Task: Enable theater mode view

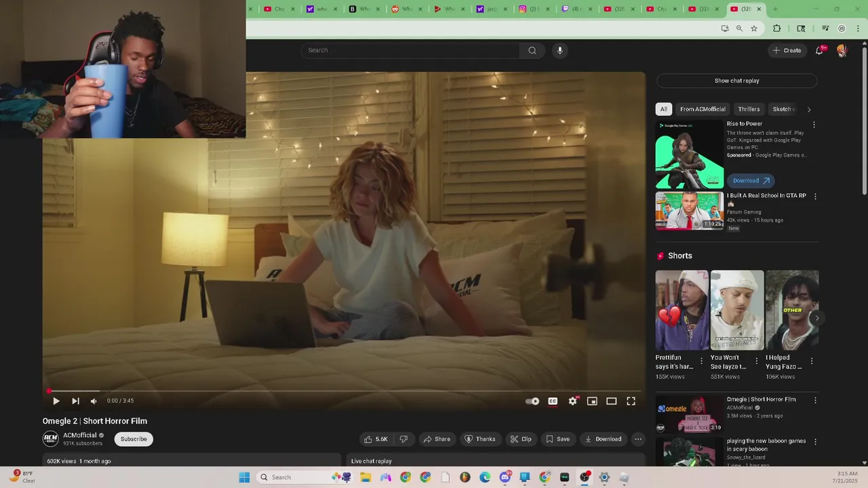Action: point(611,401)
